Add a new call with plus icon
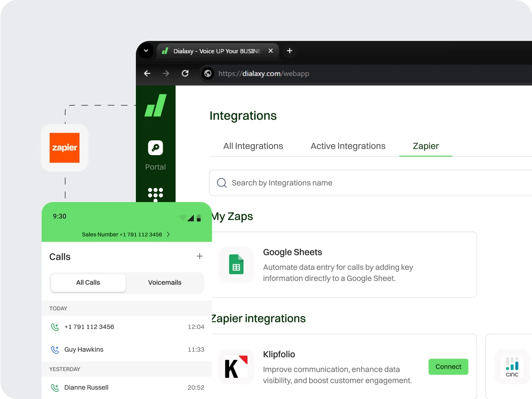 [199, 256]
